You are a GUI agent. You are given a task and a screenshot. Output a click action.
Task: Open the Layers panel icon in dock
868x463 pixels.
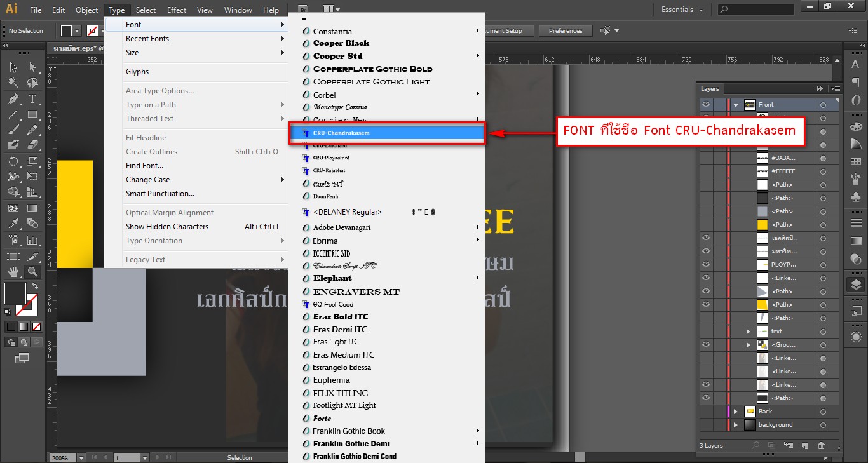856,285
